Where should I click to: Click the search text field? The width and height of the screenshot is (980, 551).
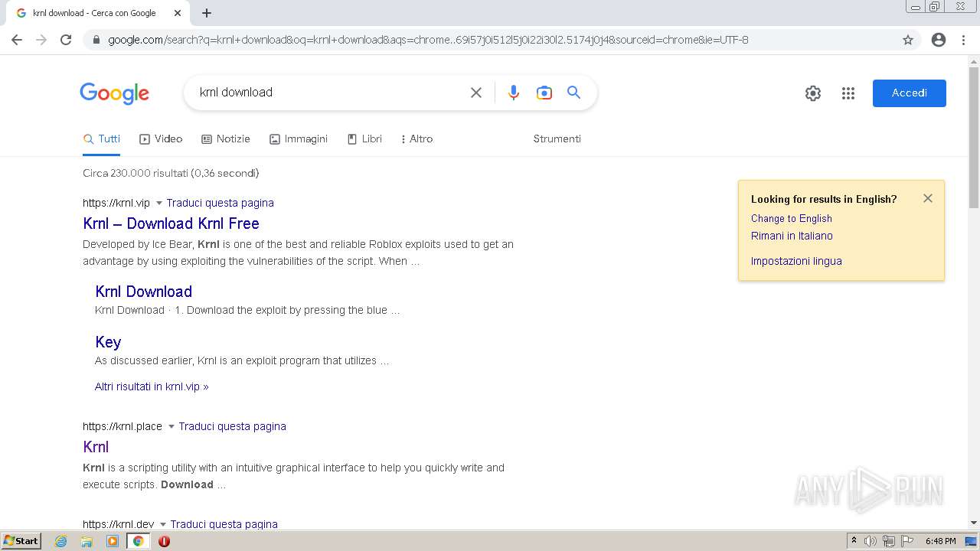[329, 93]
